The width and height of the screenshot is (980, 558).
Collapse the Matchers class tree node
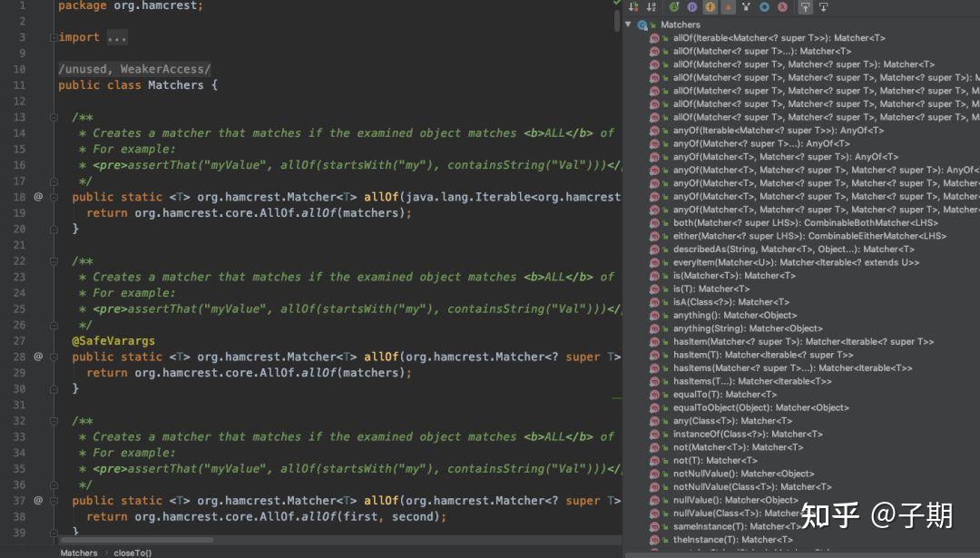pos(628,24)
